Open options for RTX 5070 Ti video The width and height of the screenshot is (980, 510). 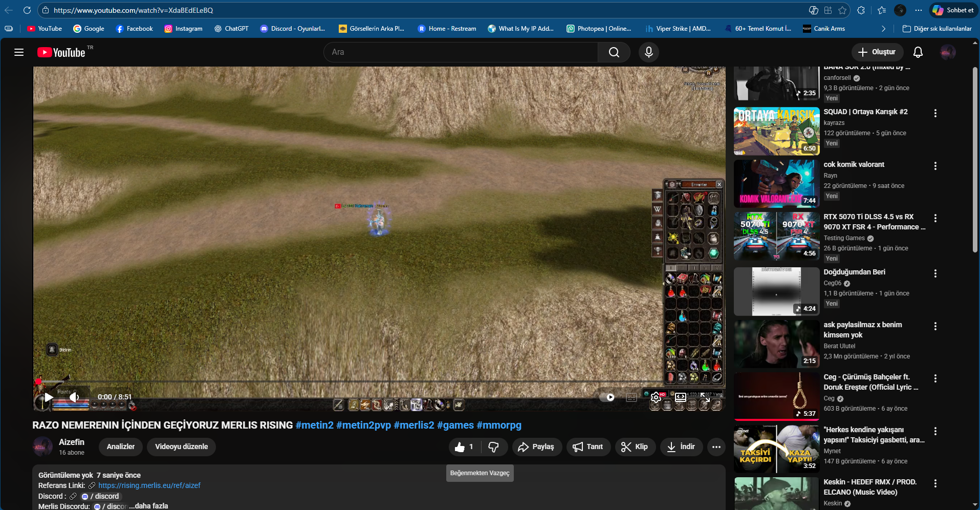point(935,218)
